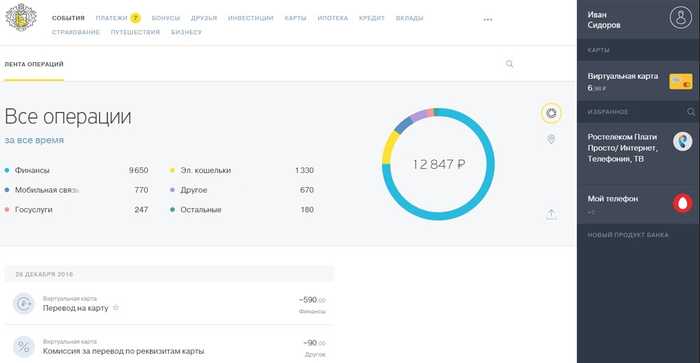Filter by Финансы category

pyautogui.click(x=32, y=170)
